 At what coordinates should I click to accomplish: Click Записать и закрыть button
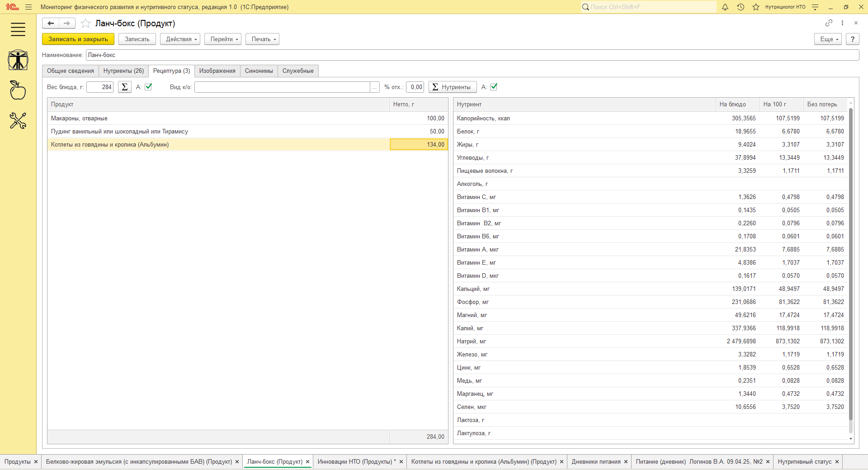(78, 39)
